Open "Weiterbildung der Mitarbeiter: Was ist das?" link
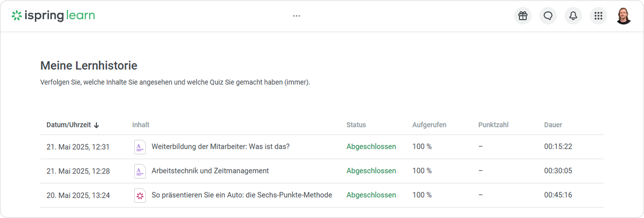644x218 pixels. tap(220, 147)
